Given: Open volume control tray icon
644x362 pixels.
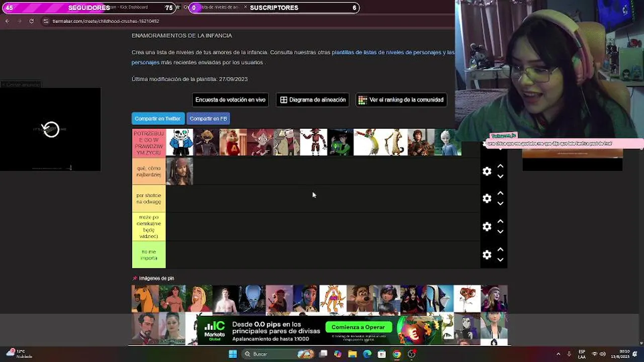Looking at the screenshot, I should point(603,354).
